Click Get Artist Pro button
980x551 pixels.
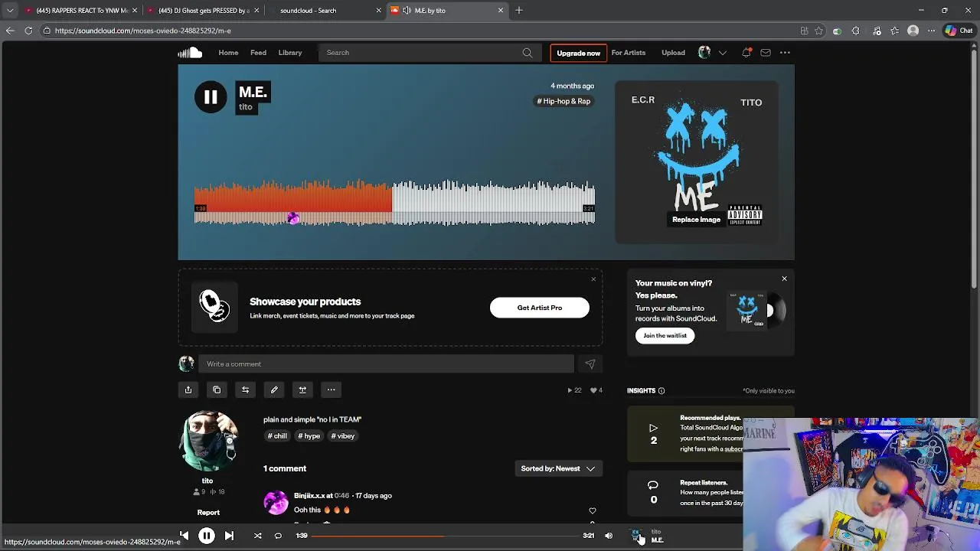click(x=540, y=308)
